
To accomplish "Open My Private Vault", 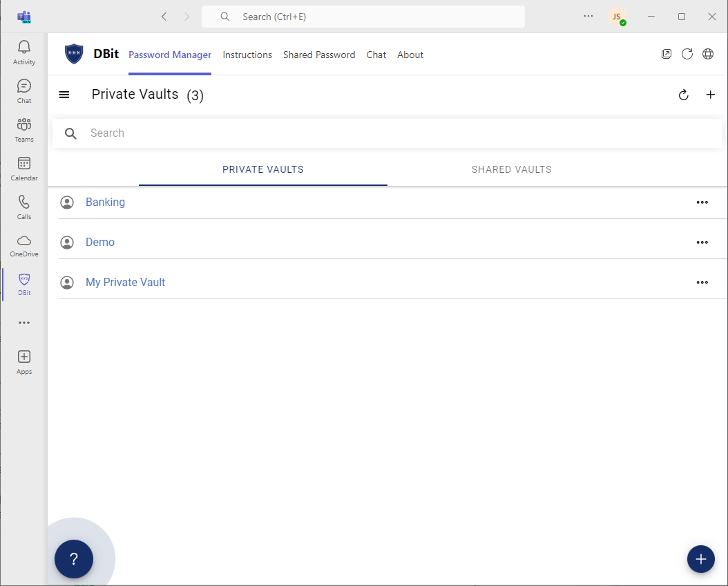I will coord(125,282).
